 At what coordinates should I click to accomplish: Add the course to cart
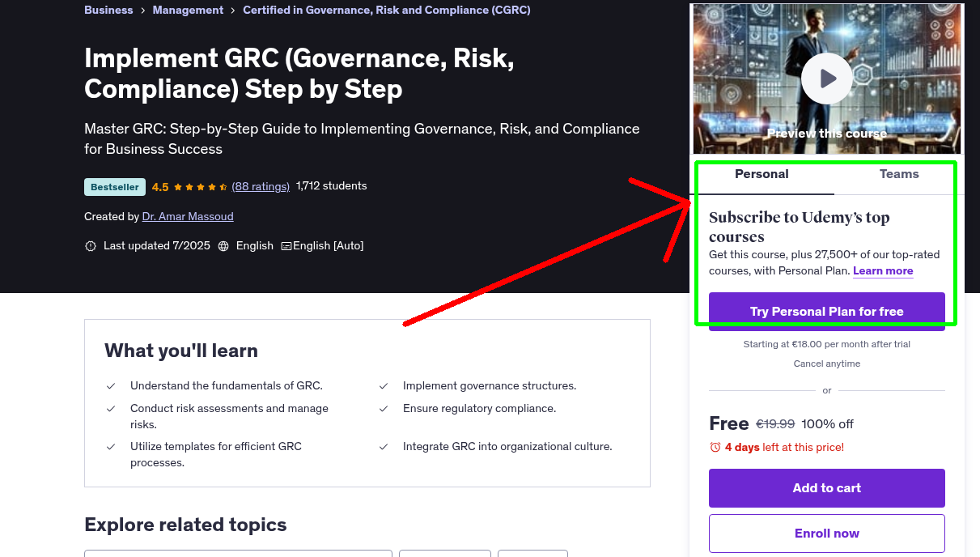(827, 488)
